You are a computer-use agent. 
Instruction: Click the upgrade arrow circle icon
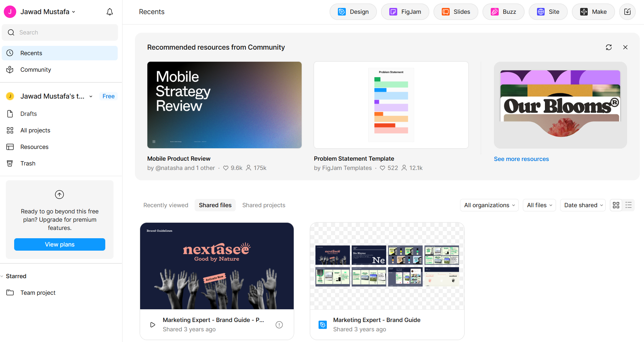point(59,194)
